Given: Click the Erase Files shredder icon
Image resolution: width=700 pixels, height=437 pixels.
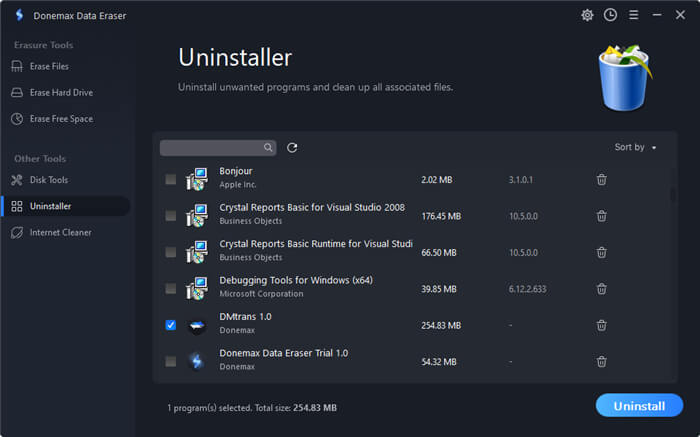Looking at the screenshot, I should [17, 67].
